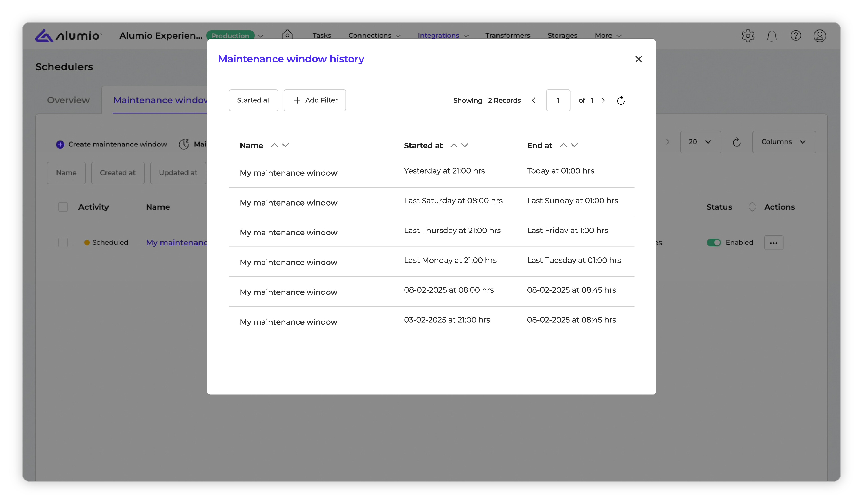Click the page number input field
The image size is (863, 504).
coord(558,100)
